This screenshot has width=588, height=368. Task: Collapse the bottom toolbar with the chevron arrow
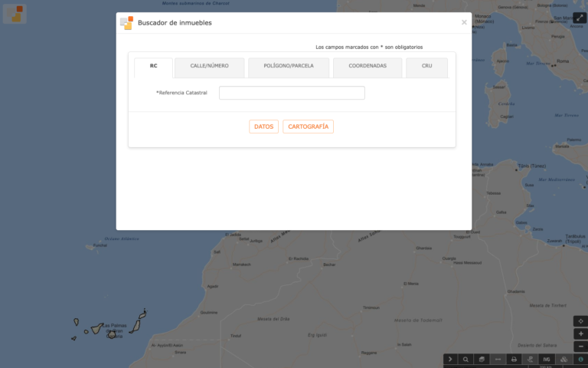pyautogui.click(x=450, y=360)
